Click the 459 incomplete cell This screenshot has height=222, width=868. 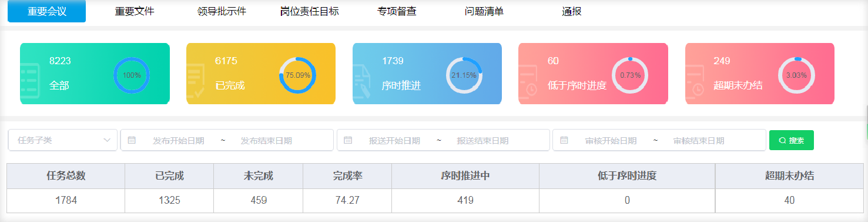258,200
